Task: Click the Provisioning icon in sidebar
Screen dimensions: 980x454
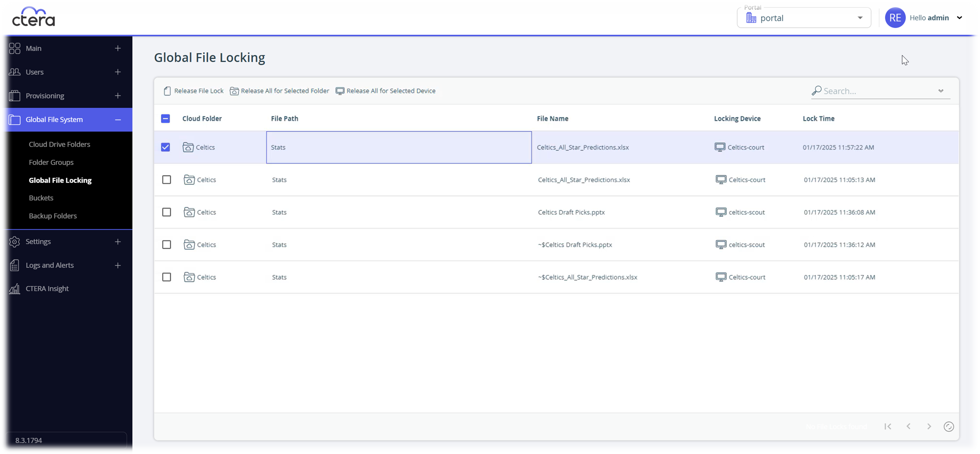Action: click(x=15, y=95)
